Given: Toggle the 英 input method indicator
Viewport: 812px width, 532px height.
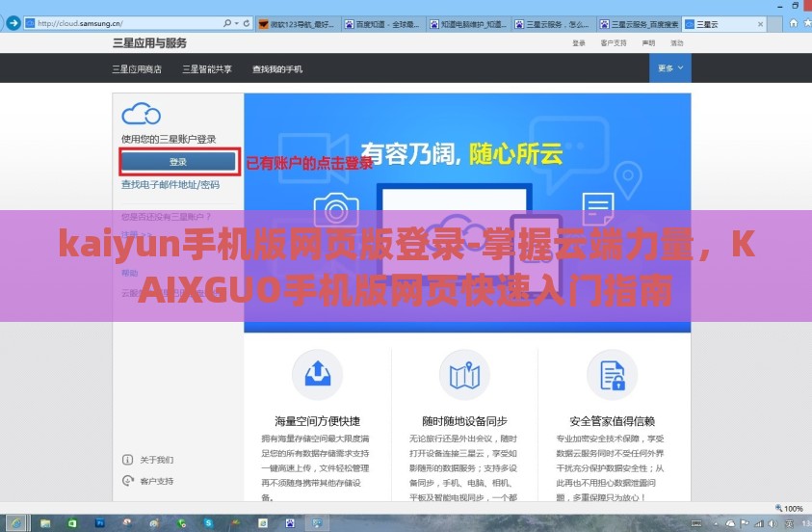Looking at the screenshot, I should 789,523.
